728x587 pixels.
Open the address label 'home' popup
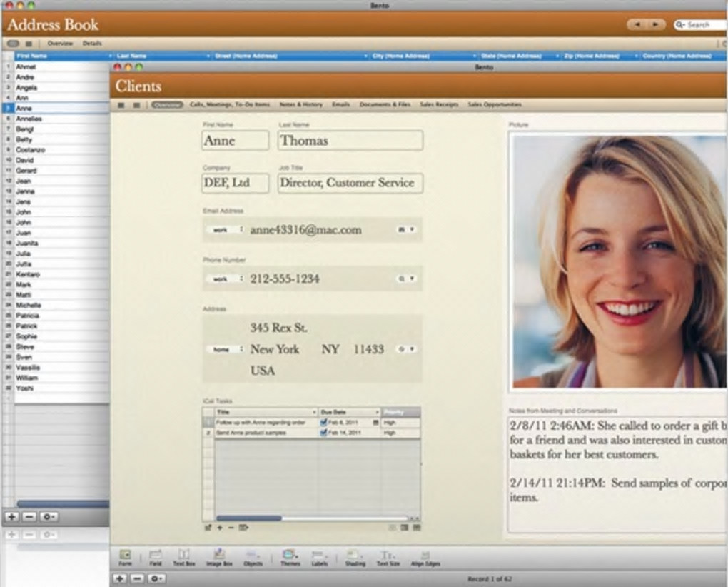(225, 350)
